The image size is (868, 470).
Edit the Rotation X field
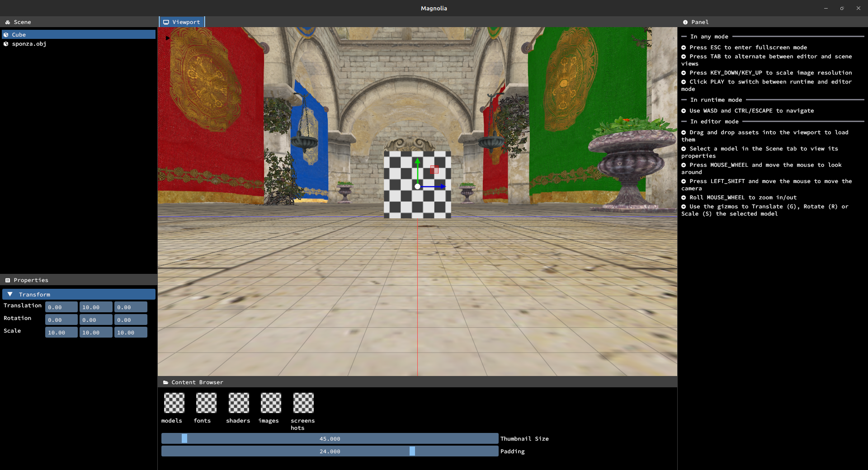click(61, 320)
